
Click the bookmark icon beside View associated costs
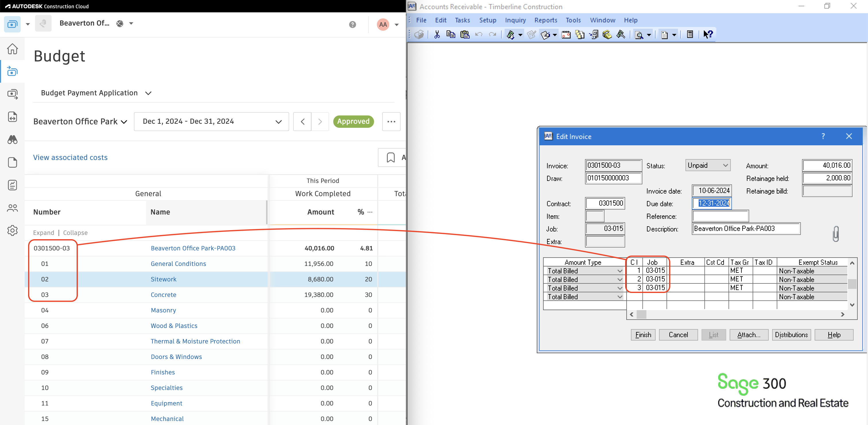click(391, 157)
